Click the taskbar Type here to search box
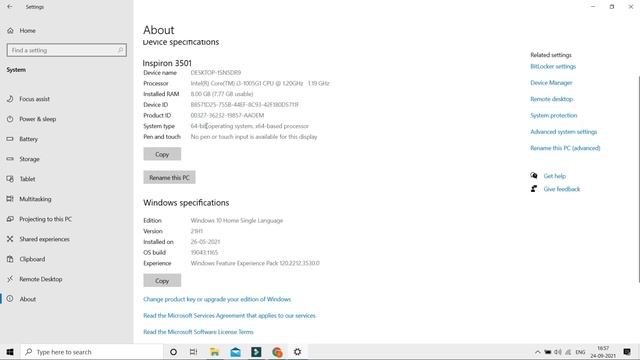The height and width of the screenshot is (360, 640). 91,352
